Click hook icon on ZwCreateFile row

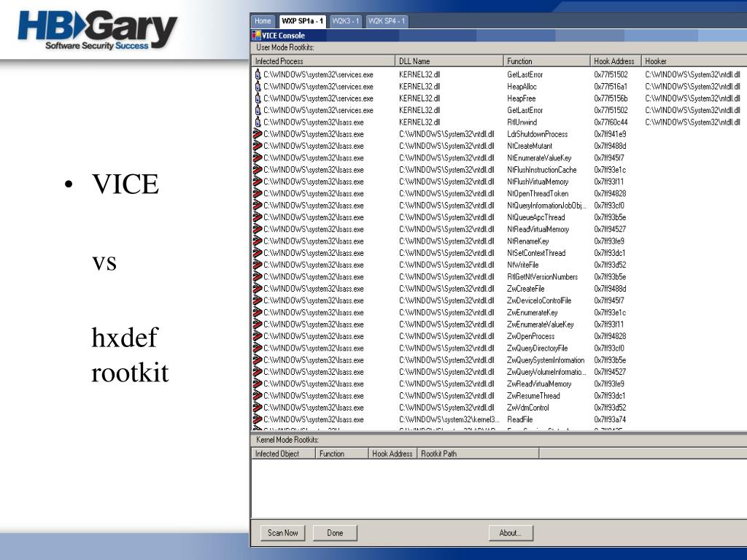click(258, 289)
